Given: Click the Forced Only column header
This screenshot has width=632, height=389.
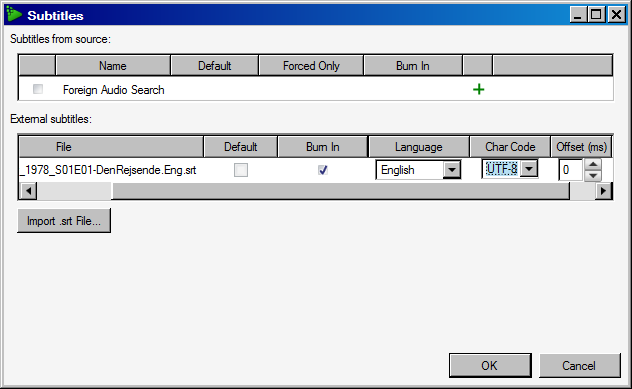Looking at the screenshot, I should 311,66.
